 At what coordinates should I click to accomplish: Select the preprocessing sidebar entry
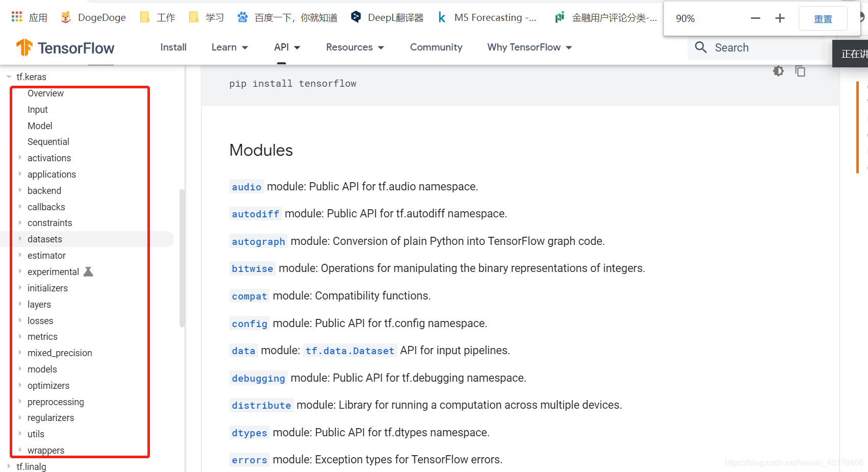(x=56, y=402)
